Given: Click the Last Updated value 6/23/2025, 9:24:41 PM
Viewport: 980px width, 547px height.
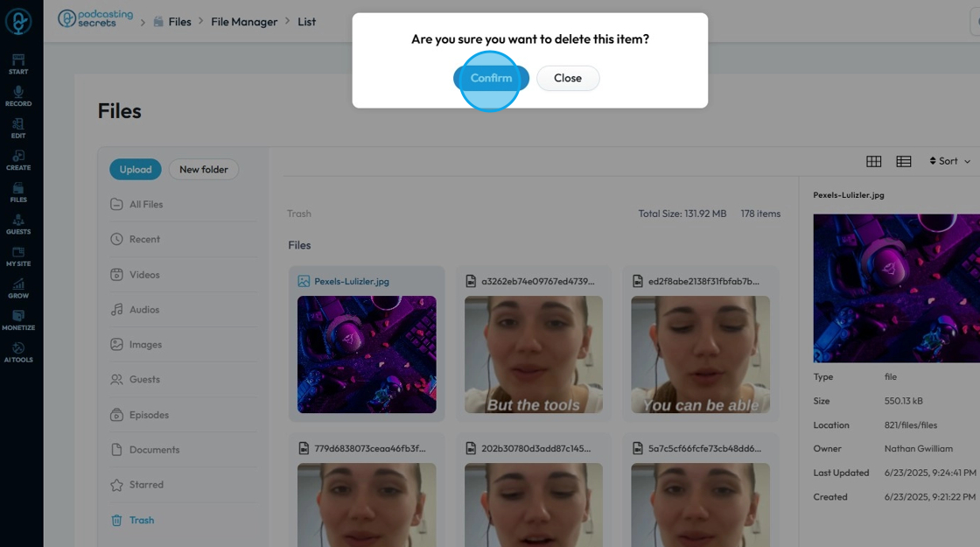Looking at the screenshot, I should tap(930, 473).
